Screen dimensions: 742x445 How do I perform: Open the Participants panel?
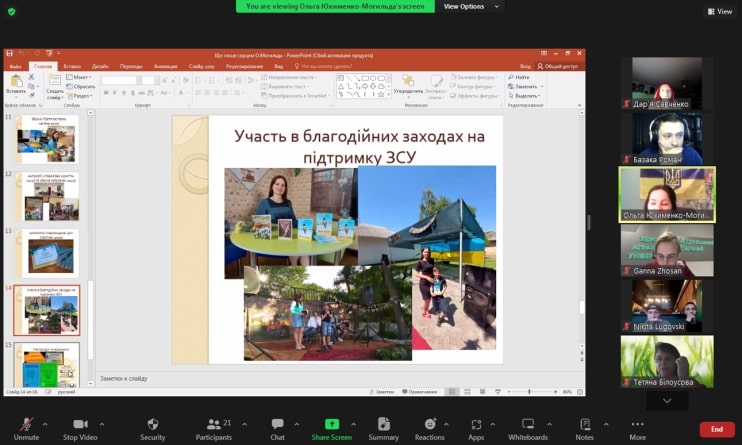[214, 429]
